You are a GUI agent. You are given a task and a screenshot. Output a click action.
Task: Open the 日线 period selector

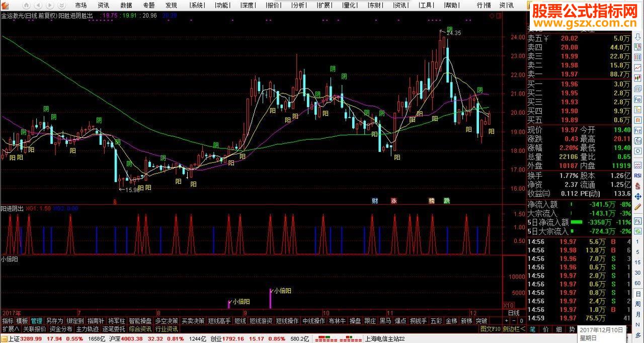point(514,313)
